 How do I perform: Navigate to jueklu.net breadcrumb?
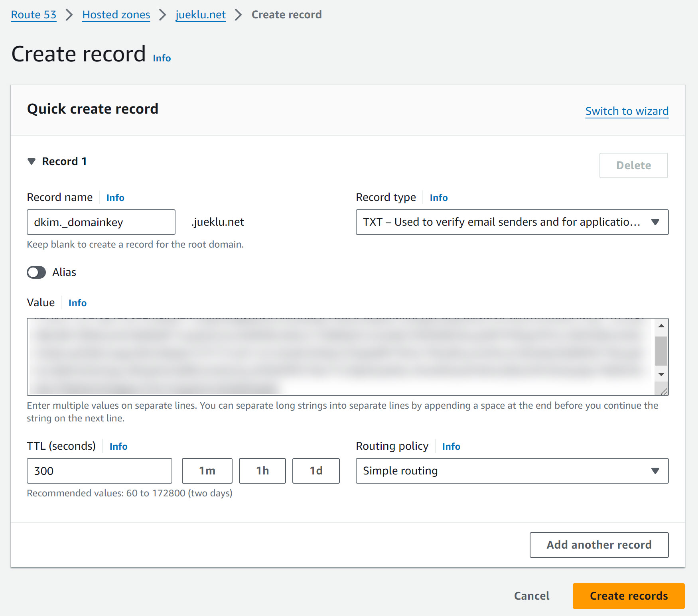tap(201, 15)
